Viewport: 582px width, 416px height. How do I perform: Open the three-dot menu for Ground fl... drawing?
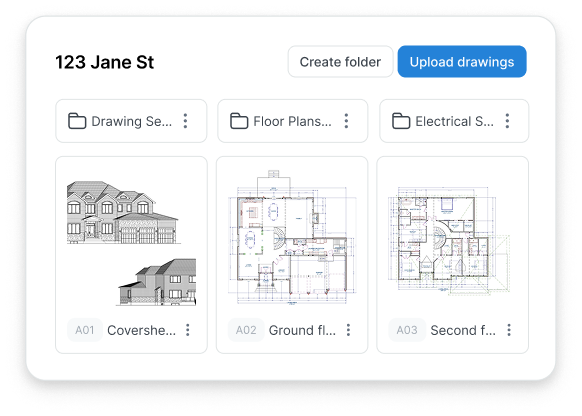coord(349,330)
